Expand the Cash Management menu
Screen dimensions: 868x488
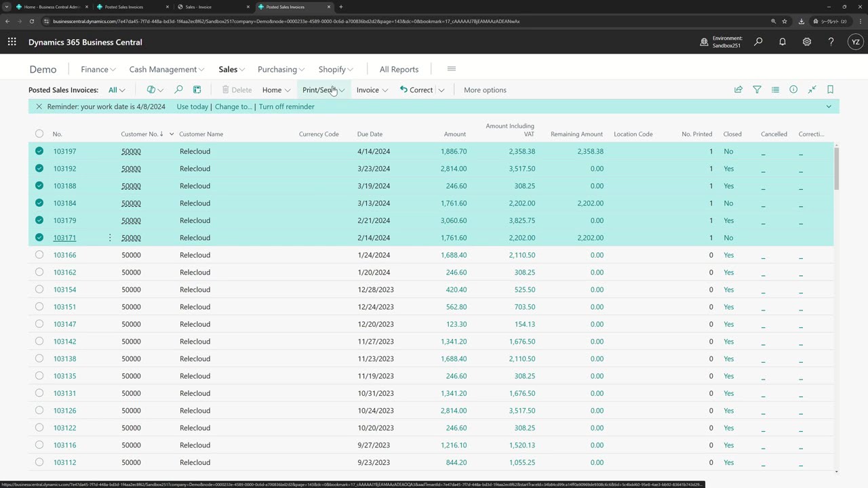(167, 69)
